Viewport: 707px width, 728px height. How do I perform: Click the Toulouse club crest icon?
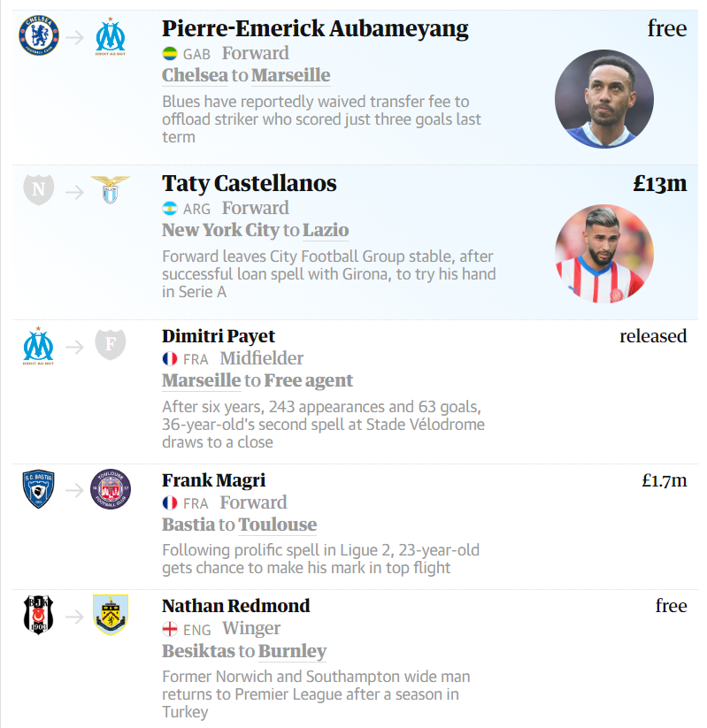tap(111, 489)
